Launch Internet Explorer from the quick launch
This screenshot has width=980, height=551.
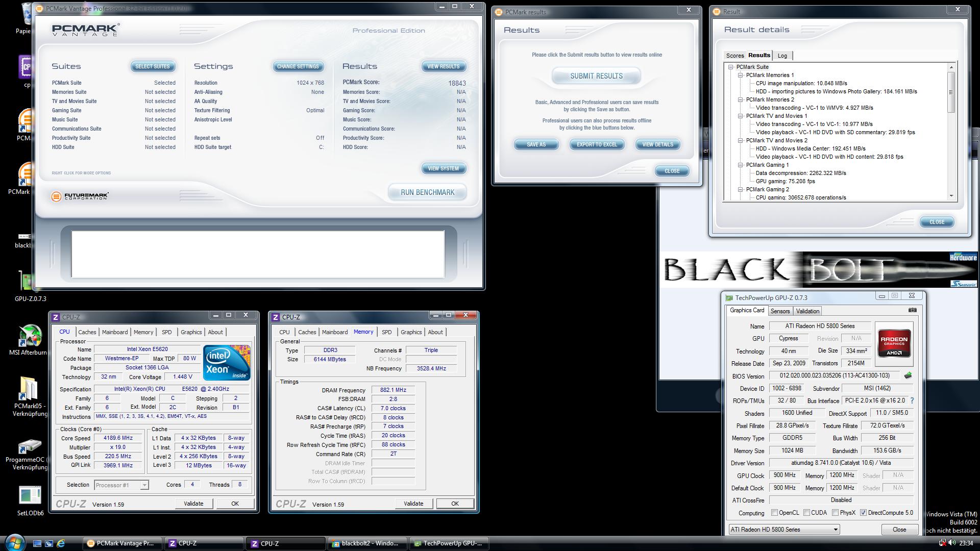coord(61,543)
